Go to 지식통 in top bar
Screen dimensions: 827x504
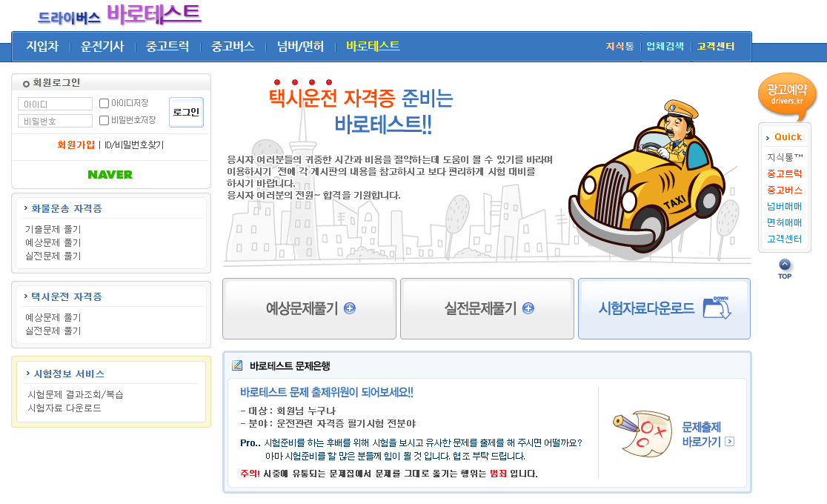tap(620, 47)
